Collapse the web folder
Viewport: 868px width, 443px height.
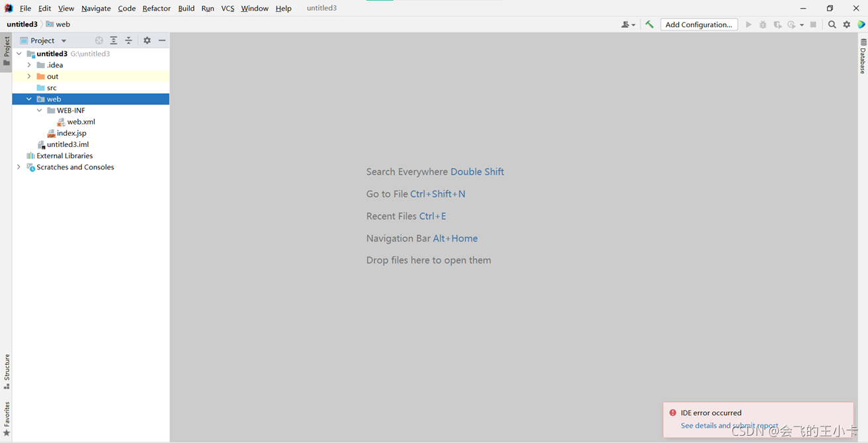(29, 99)
